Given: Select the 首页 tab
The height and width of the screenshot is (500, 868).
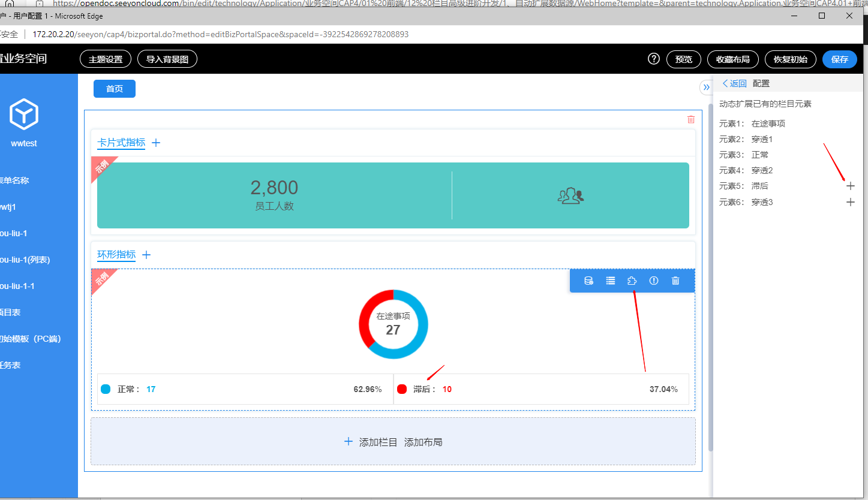Looking at the screenshot, I should click(x=115, y=89).
